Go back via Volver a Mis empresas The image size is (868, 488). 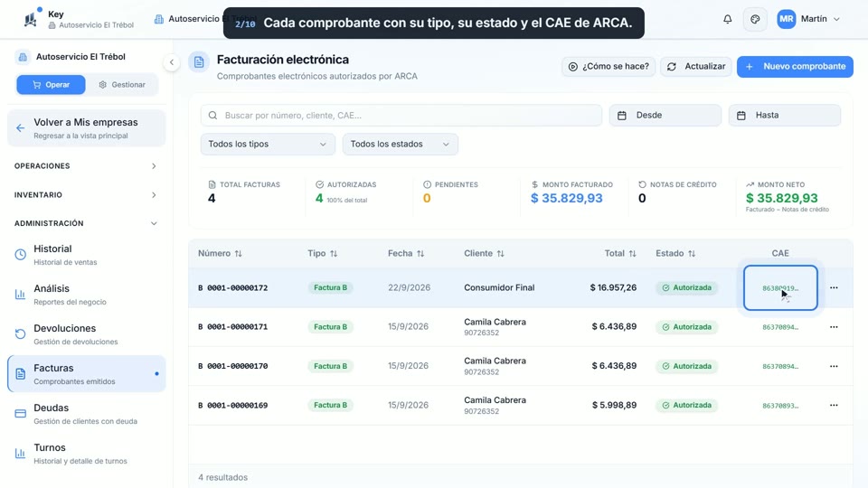[87, 128]
